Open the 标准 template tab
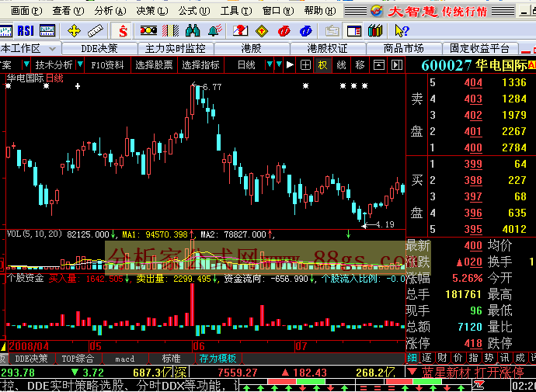The image size is (536, 392). [172, 359]
